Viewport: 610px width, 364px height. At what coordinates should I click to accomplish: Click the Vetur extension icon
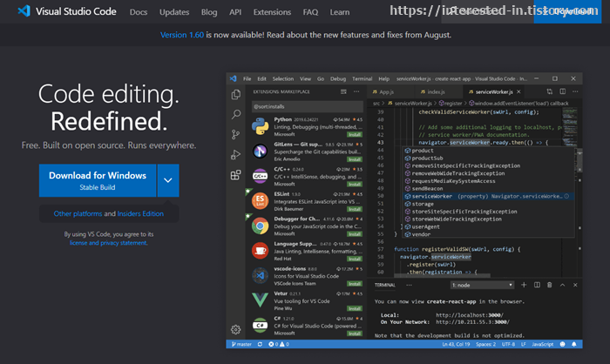260,300
